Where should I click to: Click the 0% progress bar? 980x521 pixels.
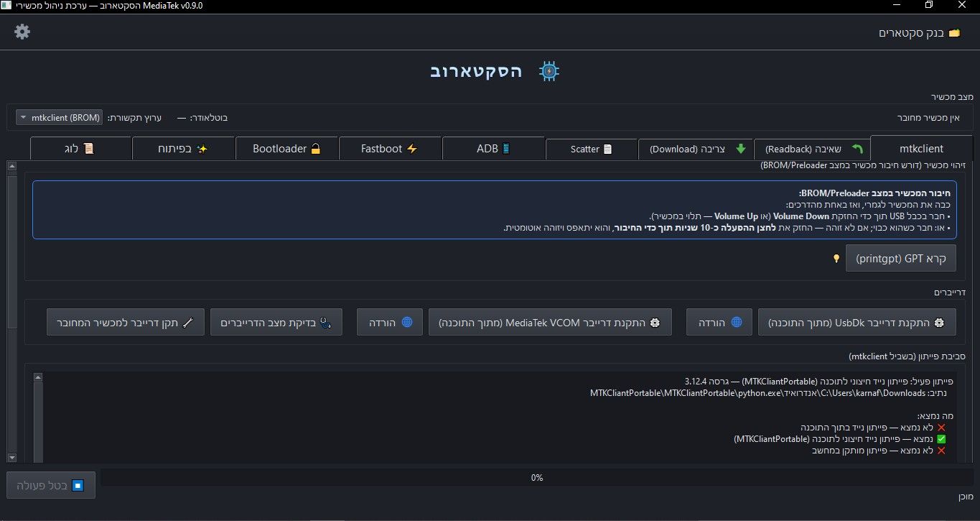point(537,477)
